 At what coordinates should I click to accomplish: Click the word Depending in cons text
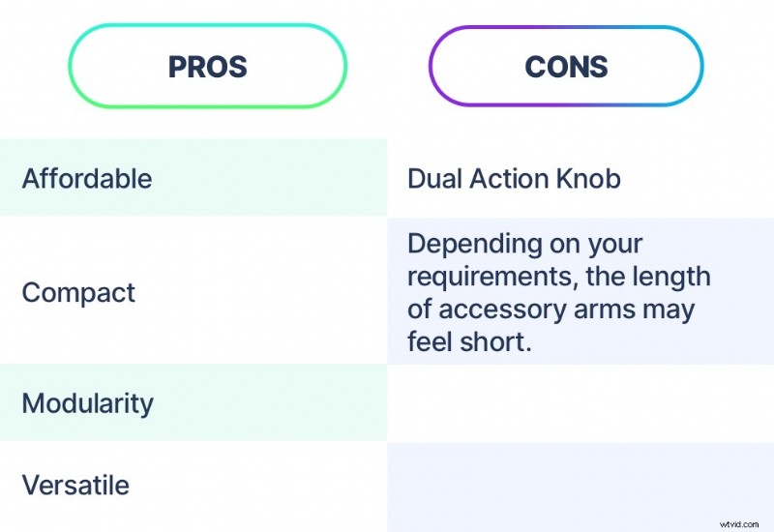click(x=471, y=244)
